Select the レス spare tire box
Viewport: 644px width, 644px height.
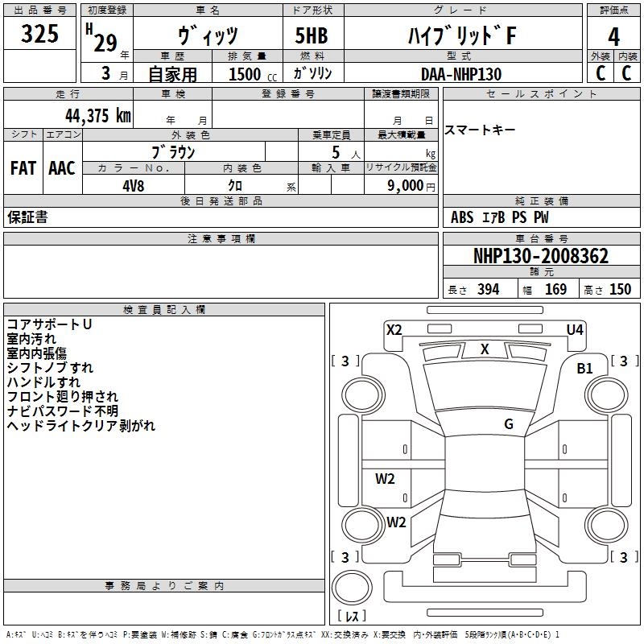pyautogui.click(x=352, y=616)
